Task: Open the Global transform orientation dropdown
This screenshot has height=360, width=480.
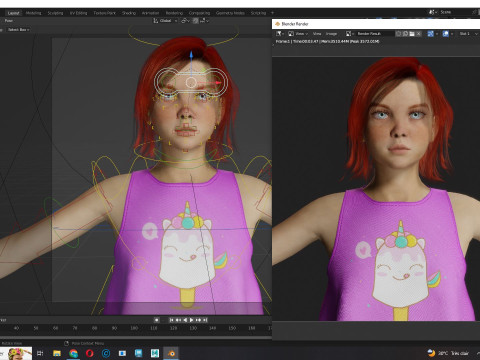Action: pyautogui.click(x=165, y=21)
